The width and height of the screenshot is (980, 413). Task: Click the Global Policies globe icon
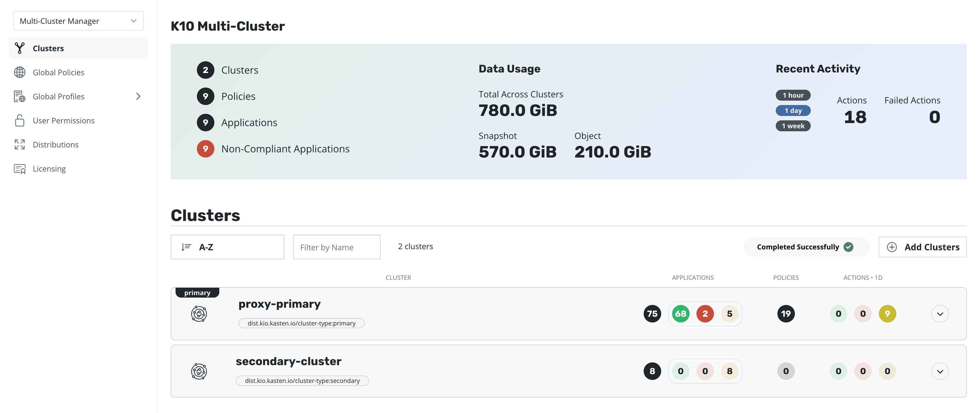tap(19, 72)
